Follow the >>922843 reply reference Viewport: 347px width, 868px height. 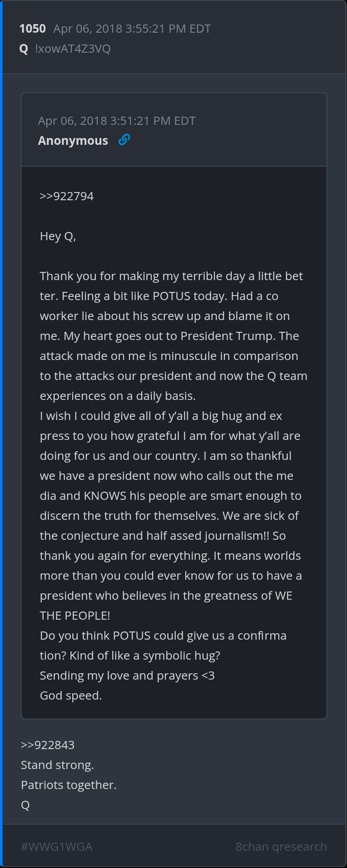click(48, 745)
